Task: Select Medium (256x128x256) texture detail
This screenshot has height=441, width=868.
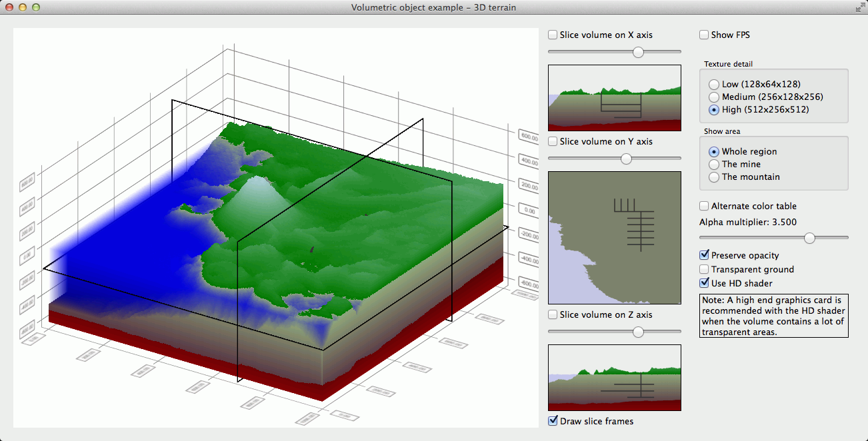Action: [713, 97]
